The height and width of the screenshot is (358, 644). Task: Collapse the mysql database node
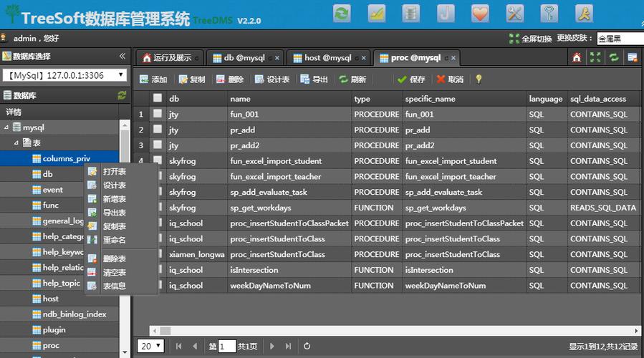pos(6,127)
